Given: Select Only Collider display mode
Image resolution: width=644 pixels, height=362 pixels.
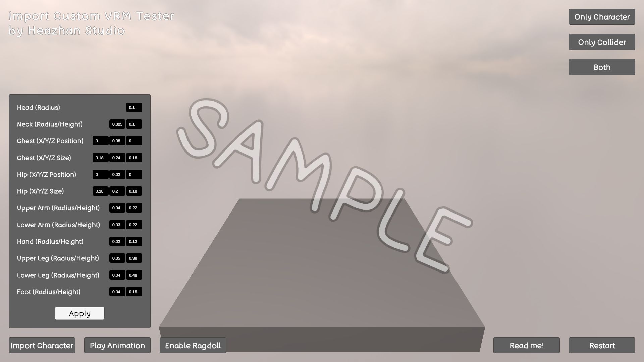Looking at the screenshot, I should 602,42.
